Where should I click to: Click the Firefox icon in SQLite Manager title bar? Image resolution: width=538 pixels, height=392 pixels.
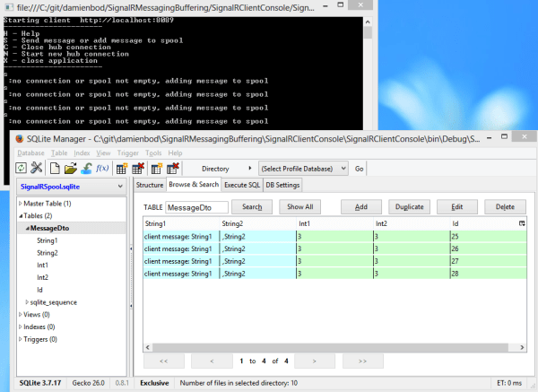click(x=20, y=139)
